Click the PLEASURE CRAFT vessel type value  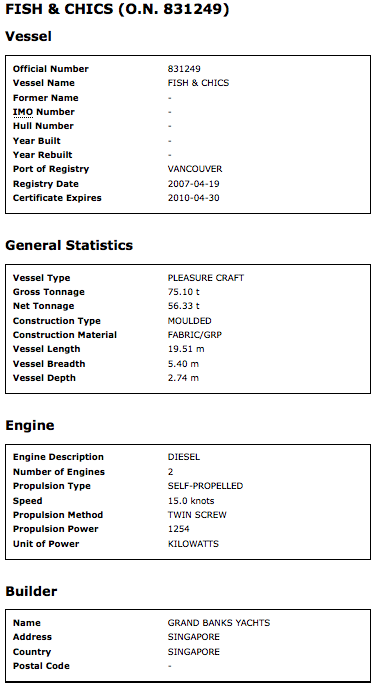tap(206, 278)
